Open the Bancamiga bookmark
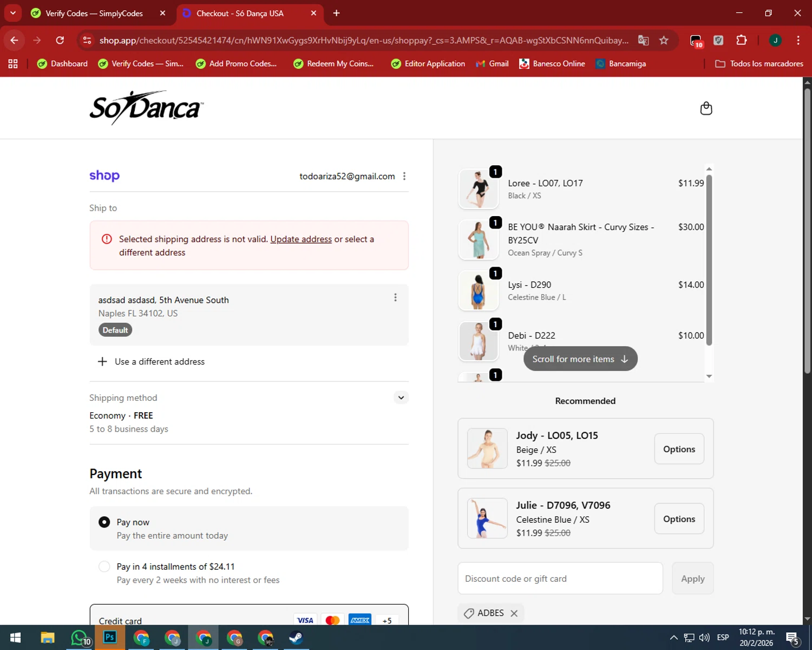The height and width of the screenshot is (650, 812). coord(621,64)
